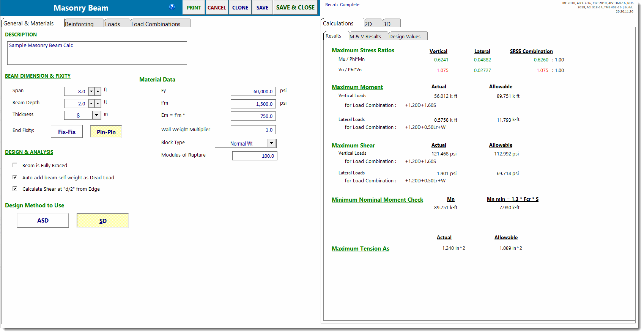
Task: Select the yellow SD design method button
Action: coord(103,221)
